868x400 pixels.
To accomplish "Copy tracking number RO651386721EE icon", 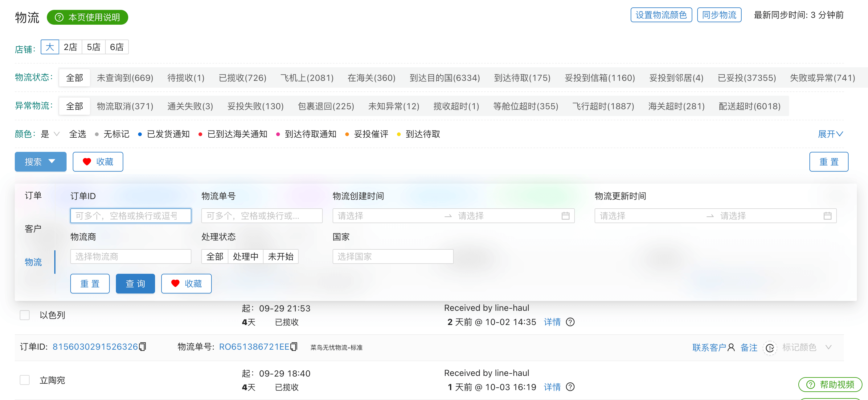I will pos(294,347).
